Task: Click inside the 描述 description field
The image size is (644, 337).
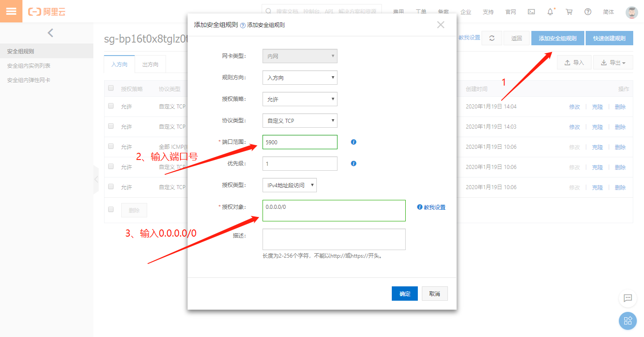Action: pos(333,239)
